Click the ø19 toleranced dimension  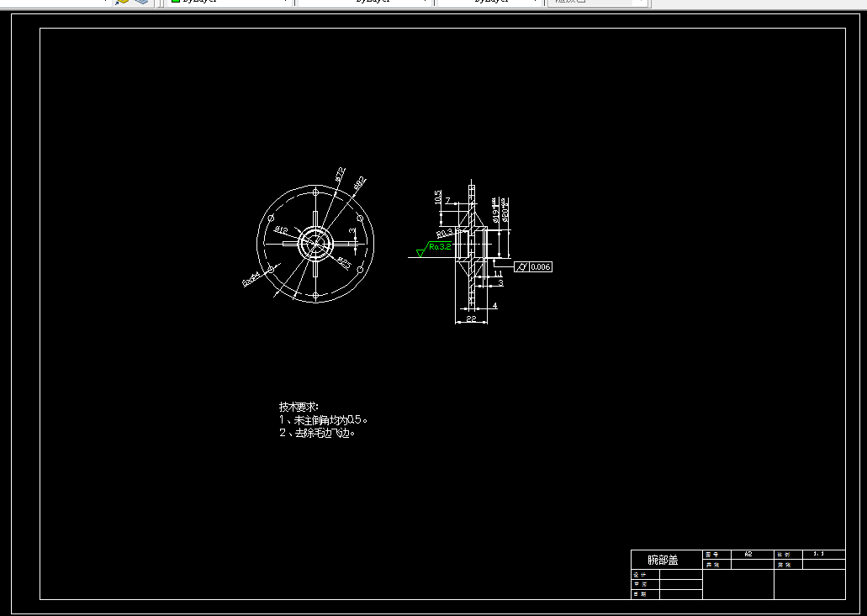(x=495, y=210)
